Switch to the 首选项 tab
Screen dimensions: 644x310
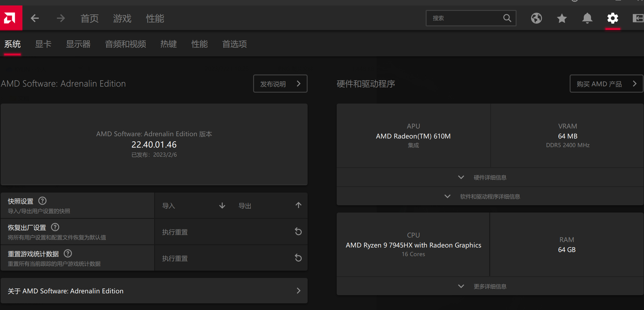coord(234,44)
